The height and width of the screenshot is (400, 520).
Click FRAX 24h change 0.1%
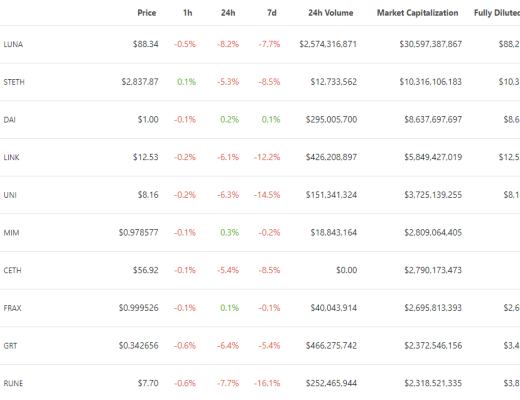click(x=230, y=308)
